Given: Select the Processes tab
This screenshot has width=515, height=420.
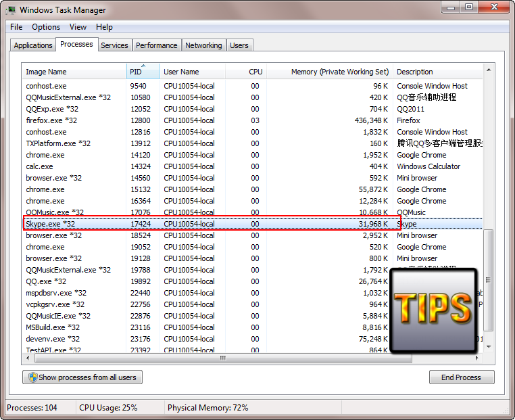Looking at the screenshot, I should [76, 44].
